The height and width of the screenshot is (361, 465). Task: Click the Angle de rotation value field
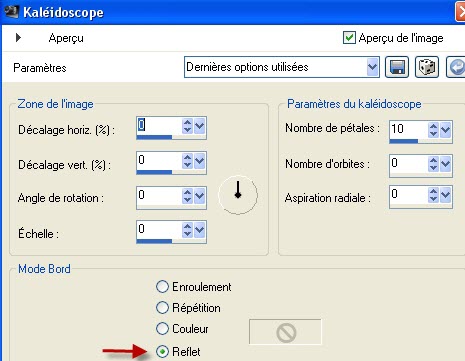click(159, 196)
